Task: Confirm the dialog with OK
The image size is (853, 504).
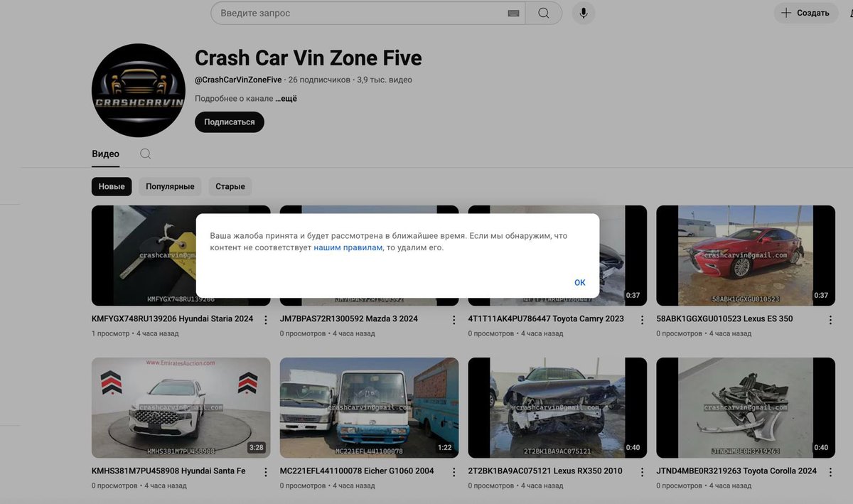Action: 580,282
